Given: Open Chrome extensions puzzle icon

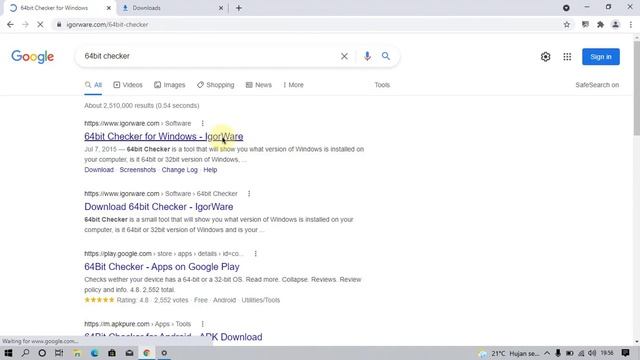Looking at the screenshot, I should click(600, 24).
